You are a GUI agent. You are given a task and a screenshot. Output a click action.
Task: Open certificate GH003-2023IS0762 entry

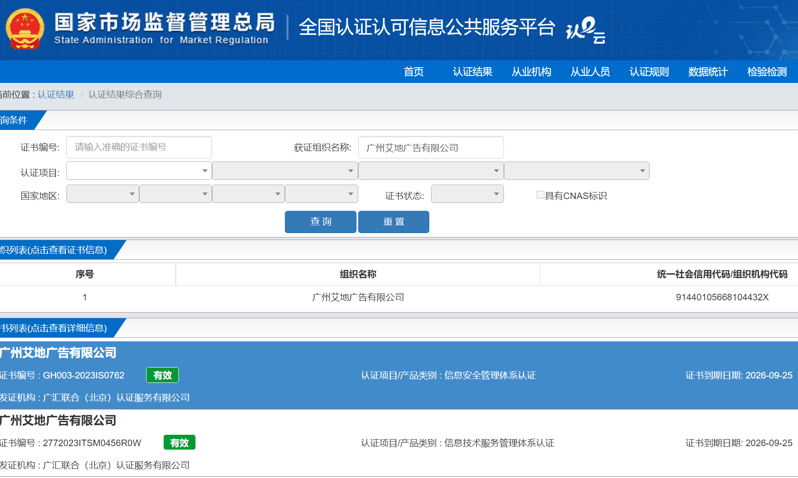coord(399,375)
